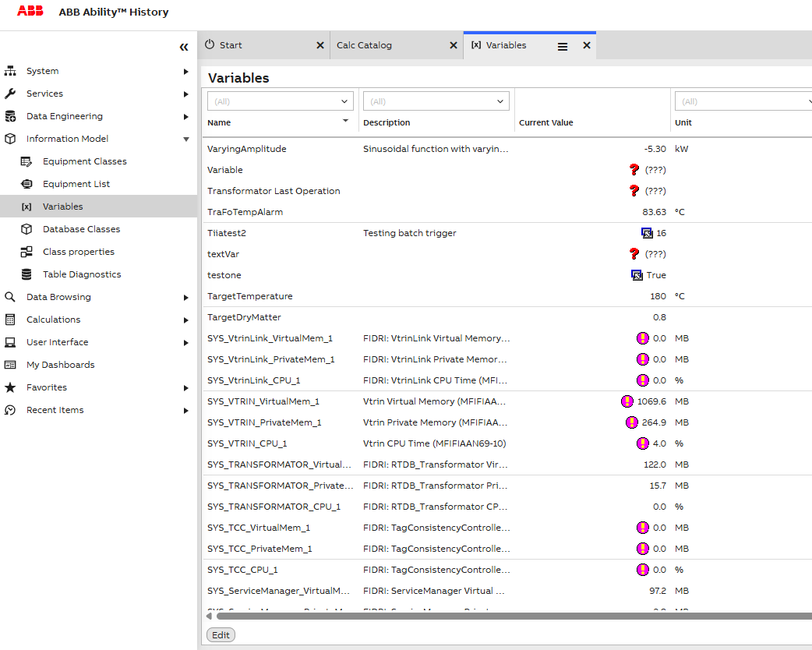Open the Variables tab hamburger menu
This screenshot has height=650, width=812.
(563, 47)
